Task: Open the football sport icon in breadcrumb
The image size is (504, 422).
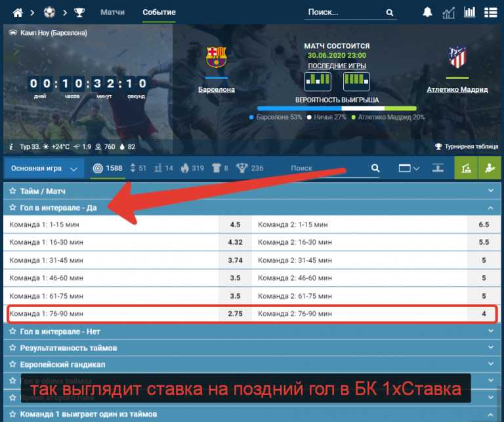Action: (49, 12)
